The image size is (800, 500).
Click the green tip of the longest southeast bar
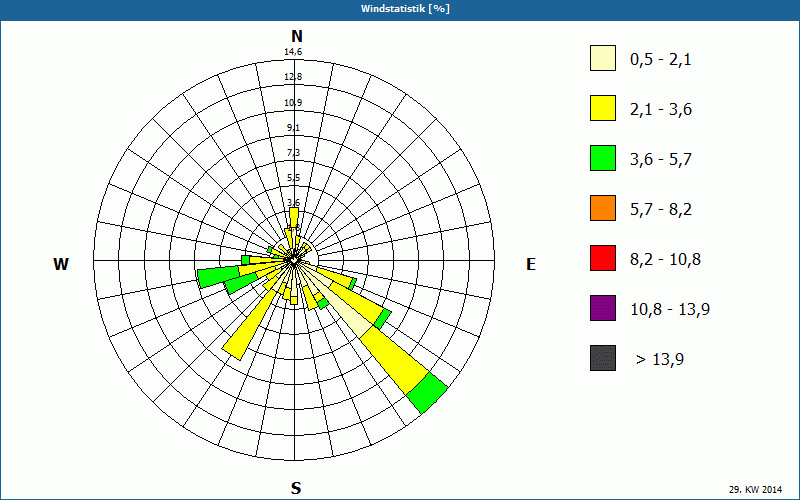tap(427, 393)
